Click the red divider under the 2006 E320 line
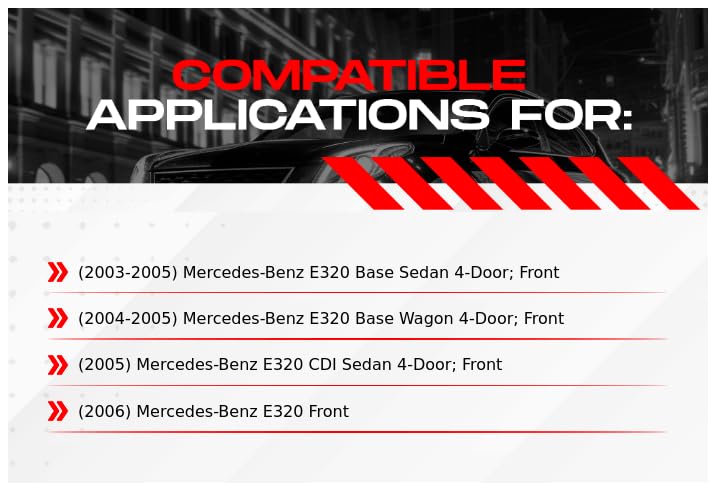The image size is (715, 491). pos(357,431)
